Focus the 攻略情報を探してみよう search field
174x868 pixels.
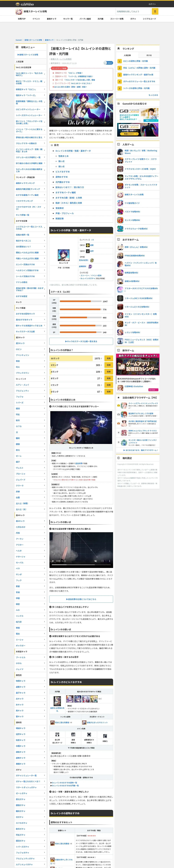tap(133, 11)
